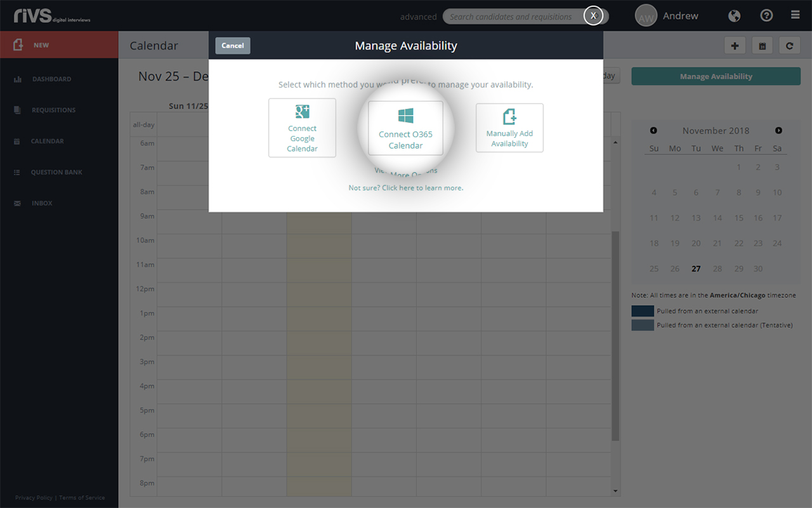The width and height of the screenshot is (812, 508).
Task: Click the Google Plus icon
Action: [x=302, y=112]
